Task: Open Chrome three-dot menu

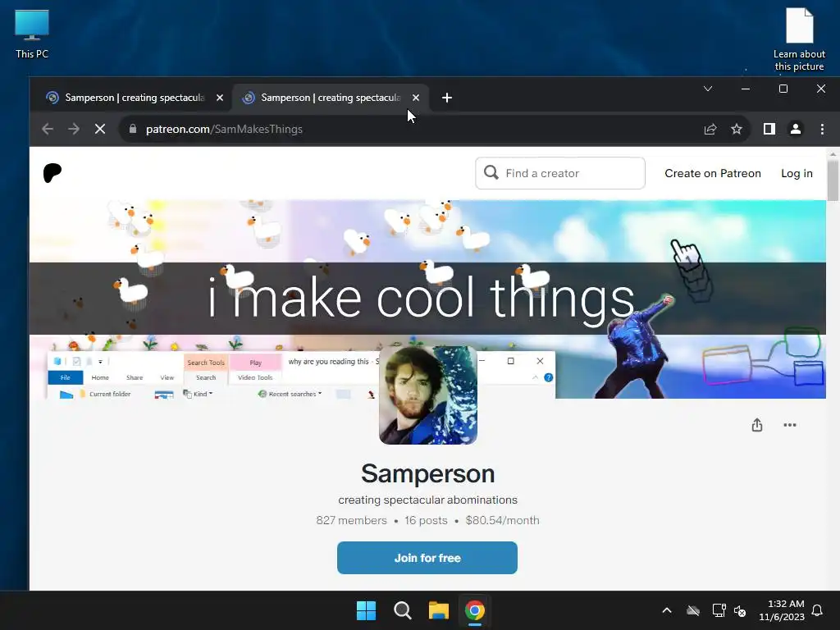Action: click(x=822, y=129)
